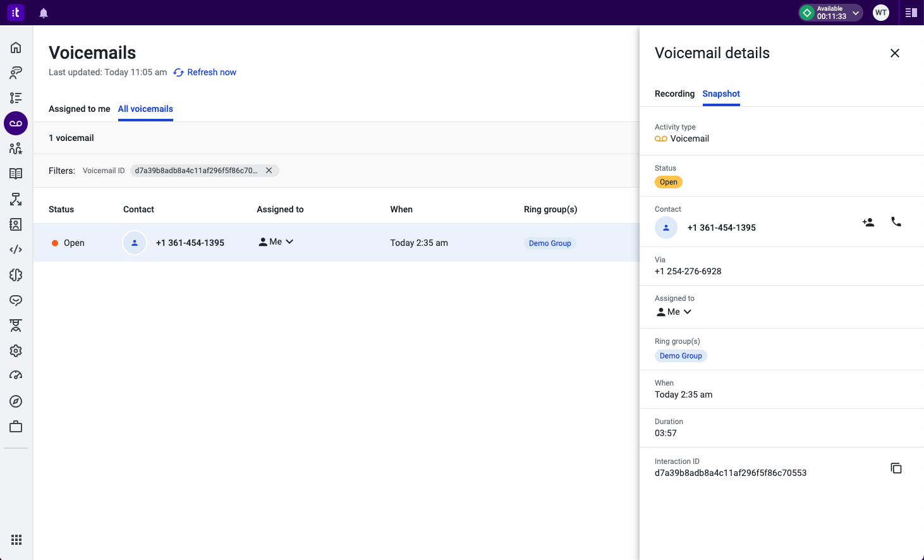Open the chat bubble smile icon
Image resolution: width=924 pixels, height=560 pixels.
16,300
